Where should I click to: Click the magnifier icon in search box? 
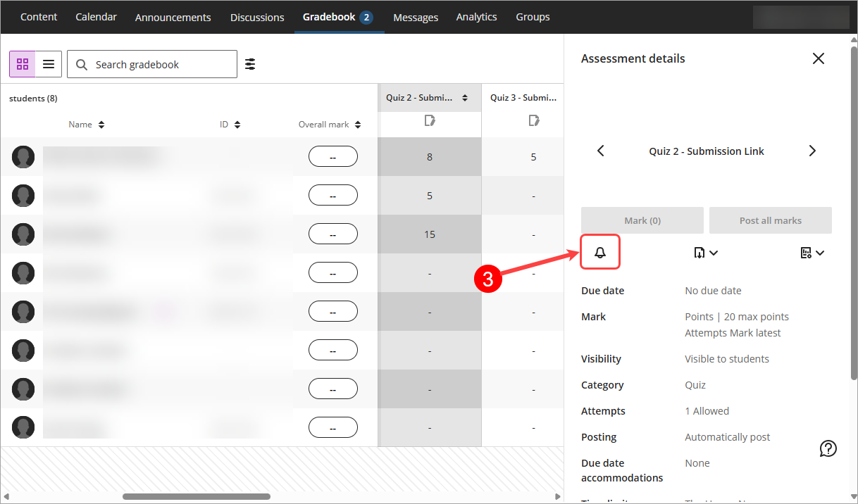[x=82, y=65]
